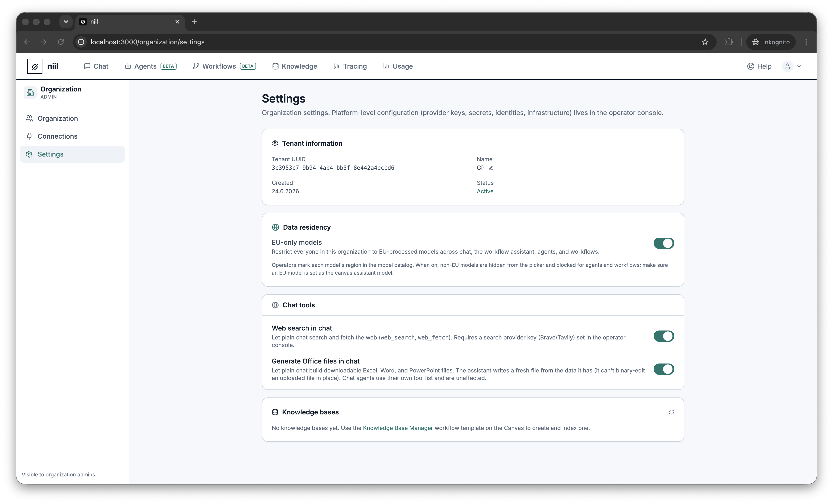The height and width of the screenshot is (504, 833).
Task: Select Settings in the sidebar
Action: 72,154
